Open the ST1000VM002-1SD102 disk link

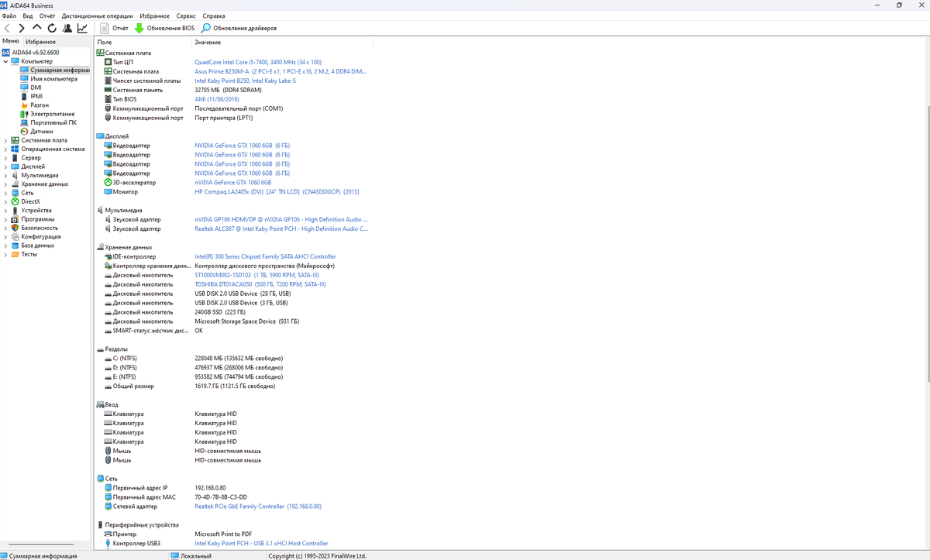tap(257, 275)
